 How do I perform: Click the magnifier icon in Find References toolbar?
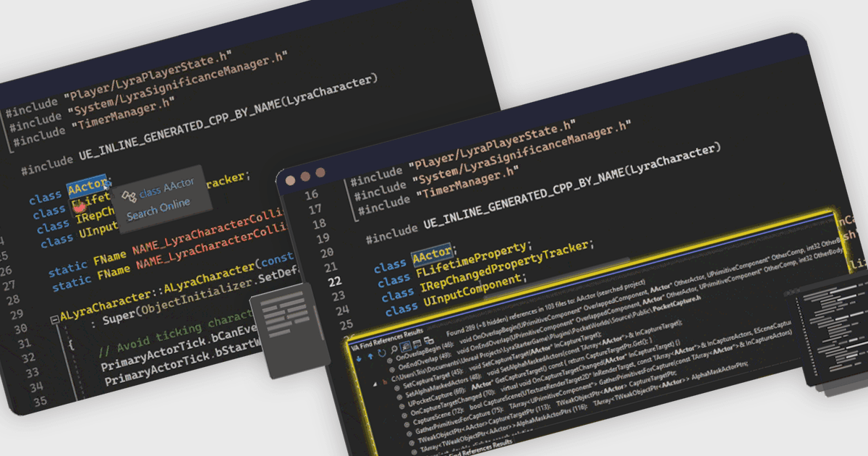tap(393, 349)
